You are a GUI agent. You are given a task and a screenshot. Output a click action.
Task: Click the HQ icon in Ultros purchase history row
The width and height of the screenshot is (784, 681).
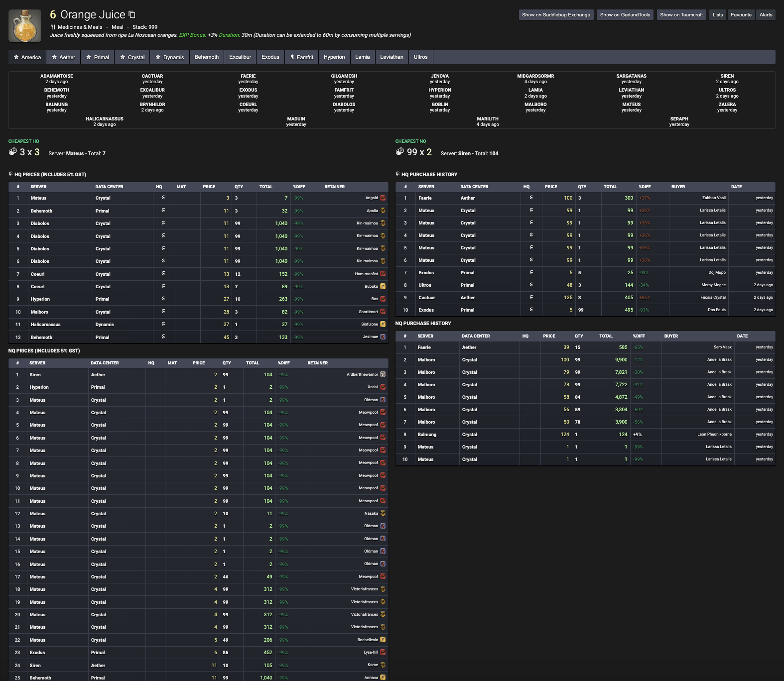click(x=531, y=285)
